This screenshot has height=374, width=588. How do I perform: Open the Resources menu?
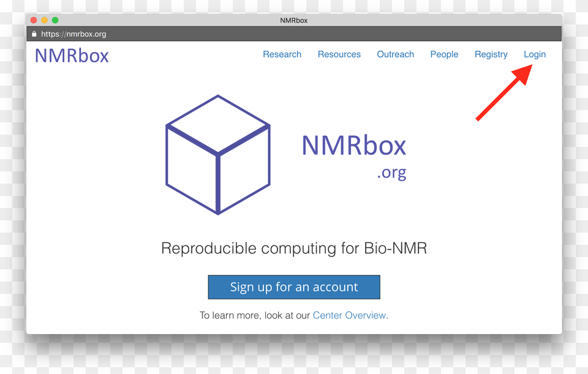coord(339,54)
